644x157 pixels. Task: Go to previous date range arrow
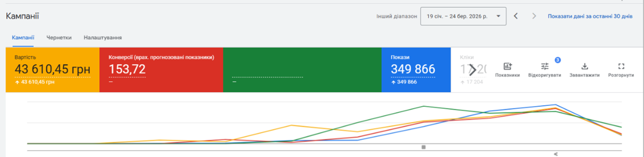(516, 16)
